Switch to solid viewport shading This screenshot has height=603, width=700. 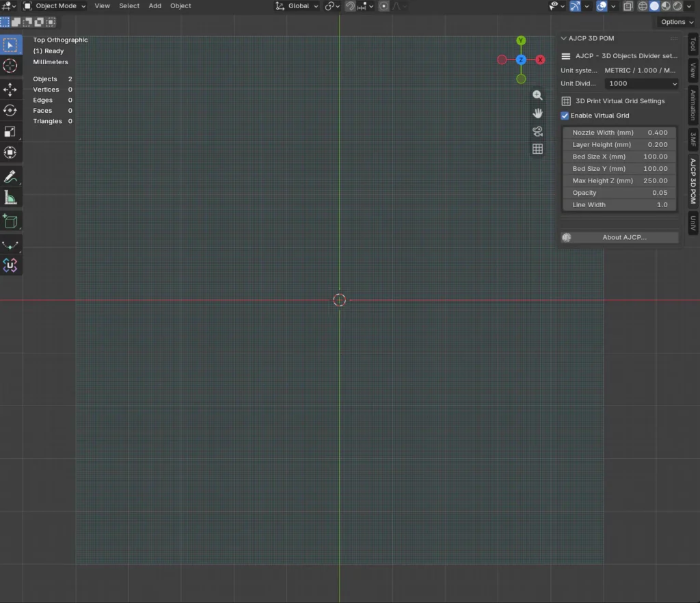point(654,5)
